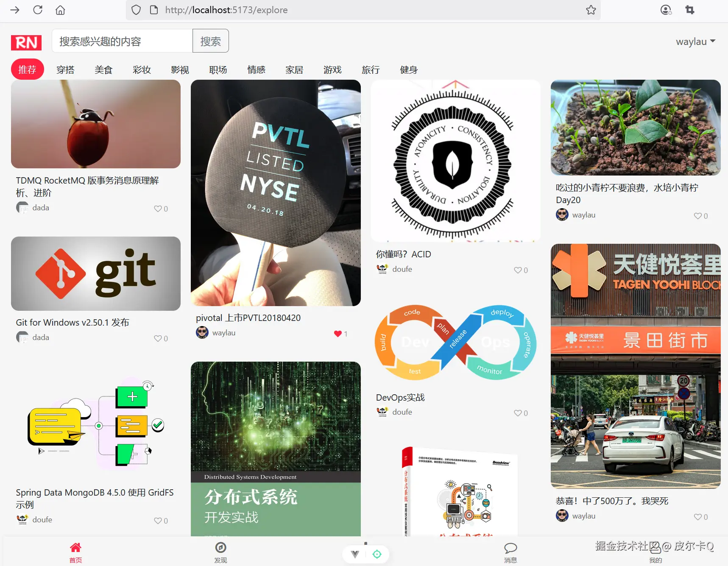The height and width of the screenshot is (566, 728).
Task: Select the 首页 home icon in bottom bar
Action: click(x=75, y=547)
